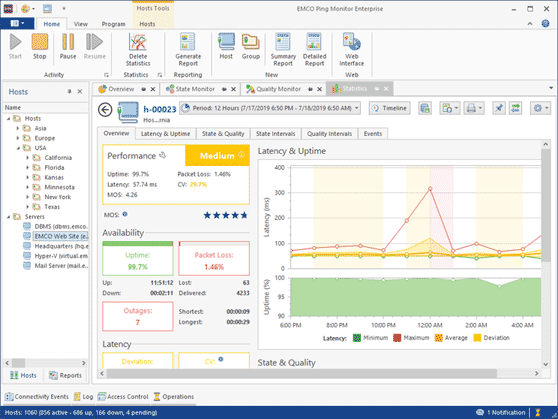Viewport: 558px width, 419px height.
Task: Toggle Minimum latency legend swatch
Action: click(x=357, y=337)
